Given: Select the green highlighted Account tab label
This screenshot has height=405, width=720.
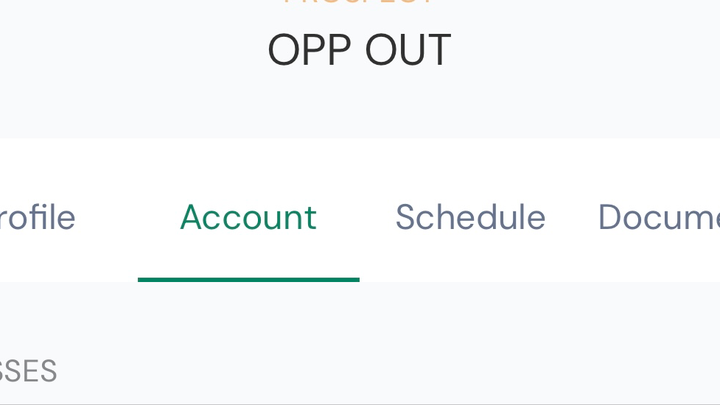Looking at the screenshot, I should click(x=248, y=217).
